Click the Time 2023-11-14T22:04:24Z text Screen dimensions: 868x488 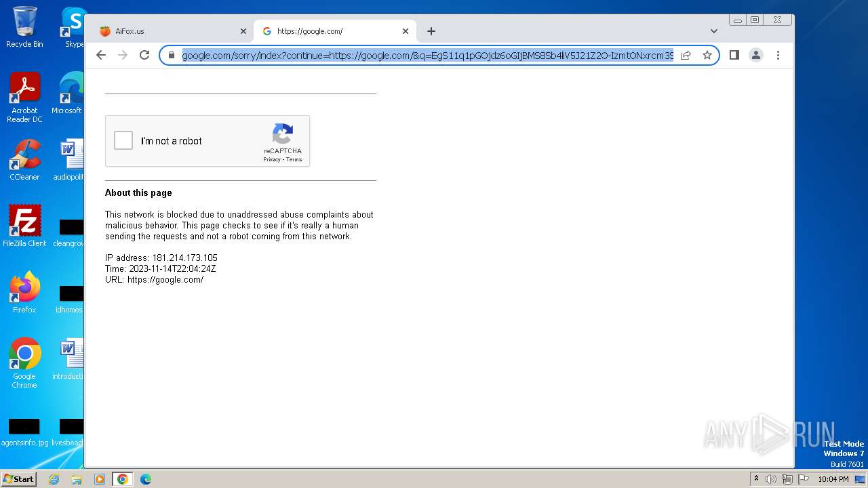[161, 268]
